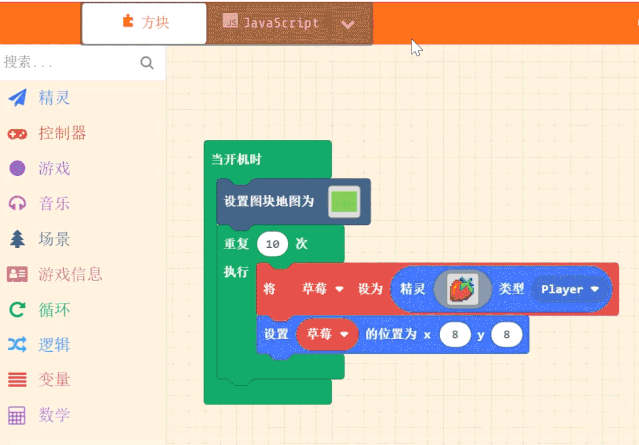Click the 执行 label in the repeat block
Screen dimensions: 639x445
pyautogui.click(x=236, y=271)
